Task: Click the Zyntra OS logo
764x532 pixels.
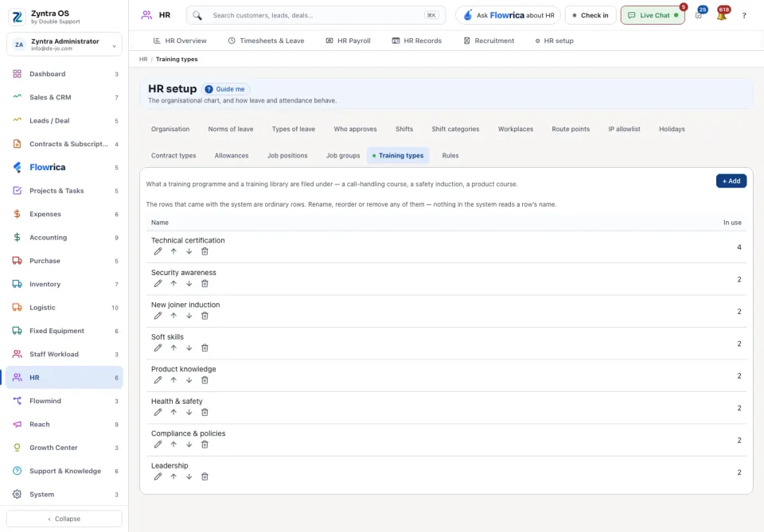Action: (17, 17)
